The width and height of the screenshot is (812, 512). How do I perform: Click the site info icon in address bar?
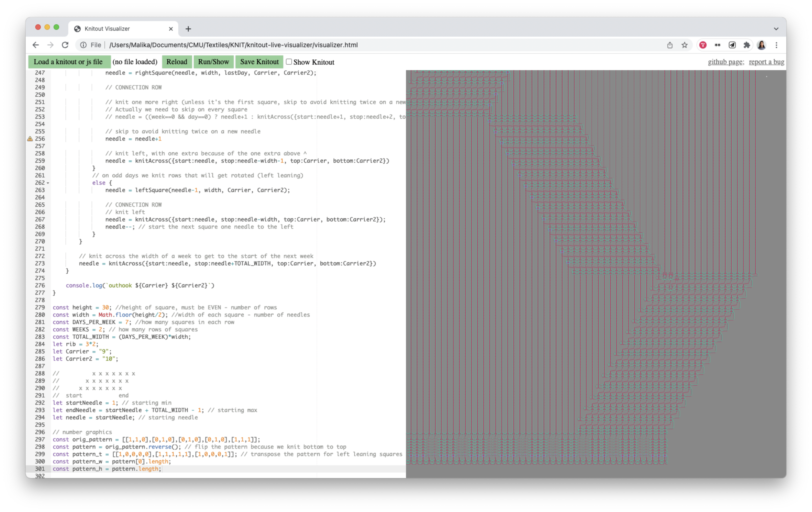[83, 45]
